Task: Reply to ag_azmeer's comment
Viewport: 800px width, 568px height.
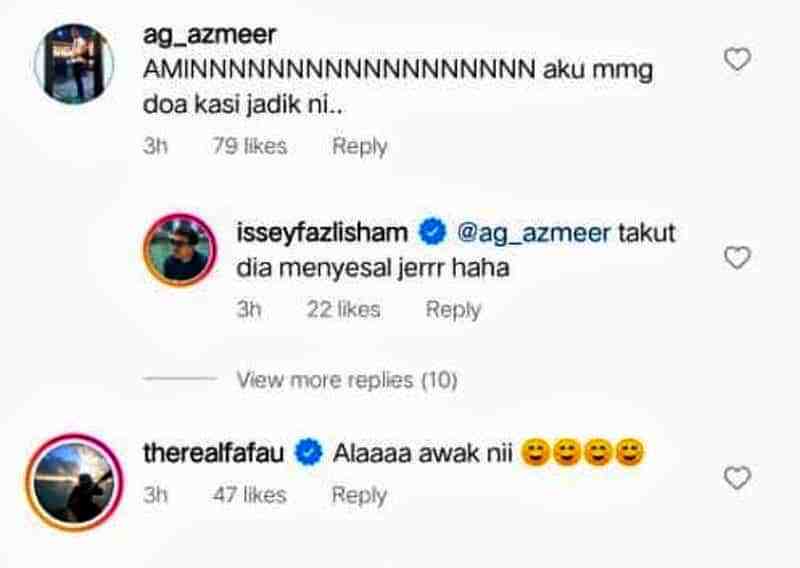Action: [x=360, y=146]
